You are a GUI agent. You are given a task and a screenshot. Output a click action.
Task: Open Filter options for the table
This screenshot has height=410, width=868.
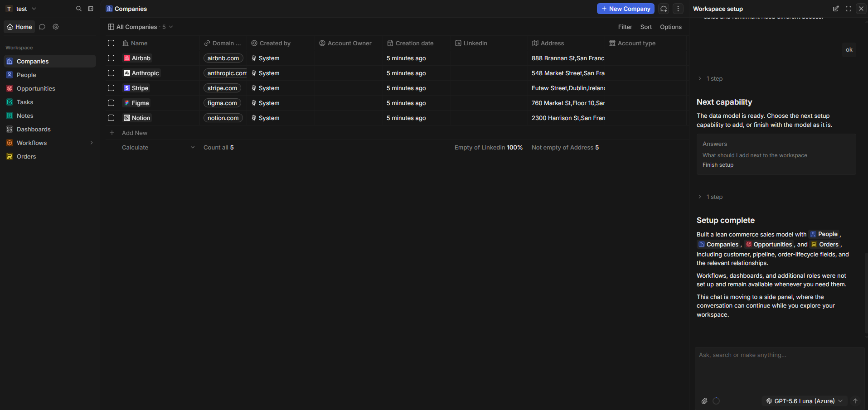(625, 27)
